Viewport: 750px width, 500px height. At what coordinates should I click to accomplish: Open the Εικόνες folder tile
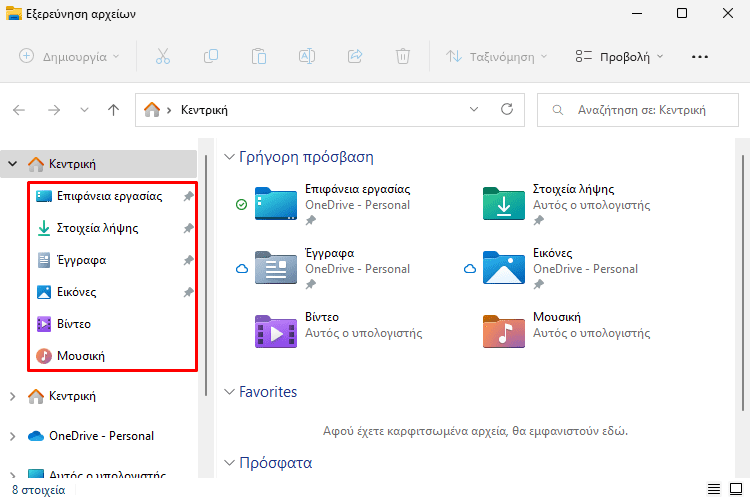click(x=561, y=268)
